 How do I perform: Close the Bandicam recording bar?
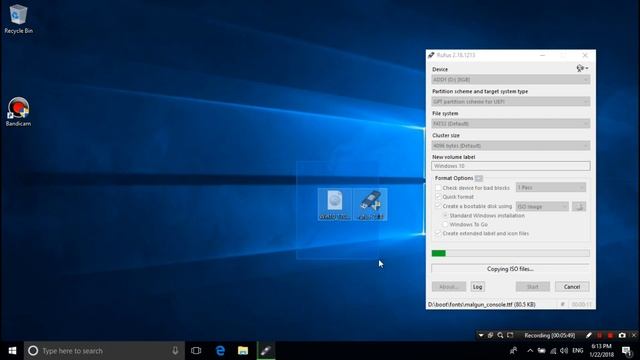pyautogui.click(x=634, y=335)
